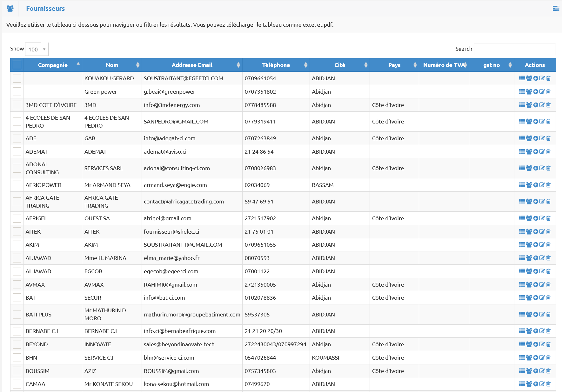Click the Fournisseurs heading link
562x392 pixels.
(45, 9)
